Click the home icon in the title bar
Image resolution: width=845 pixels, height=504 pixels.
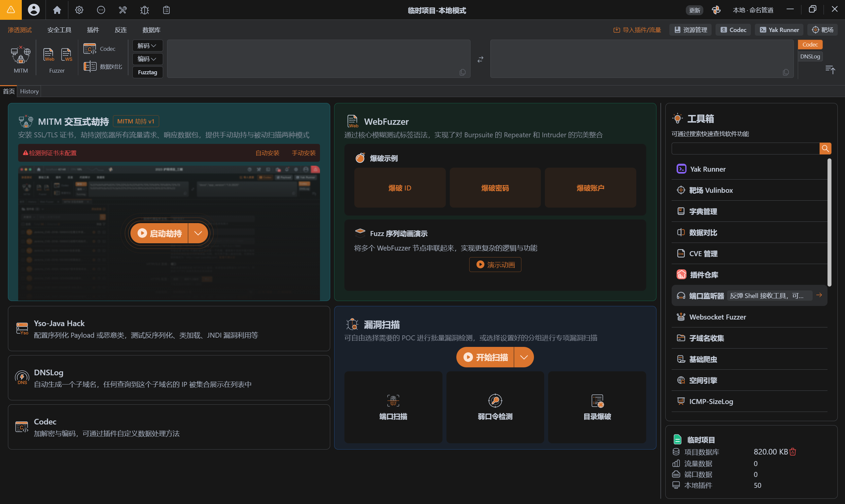point(57,10)
